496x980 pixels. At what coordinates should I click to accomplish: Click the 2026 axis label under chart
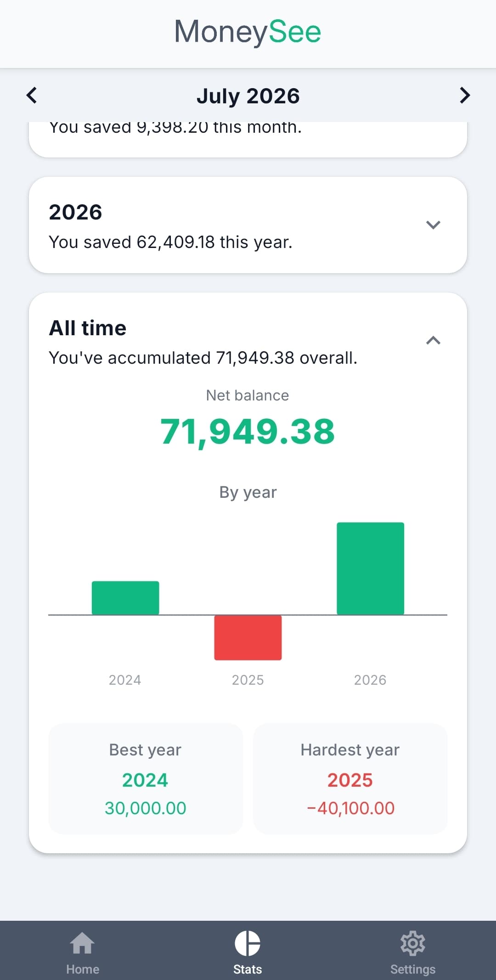pos(370,680)
